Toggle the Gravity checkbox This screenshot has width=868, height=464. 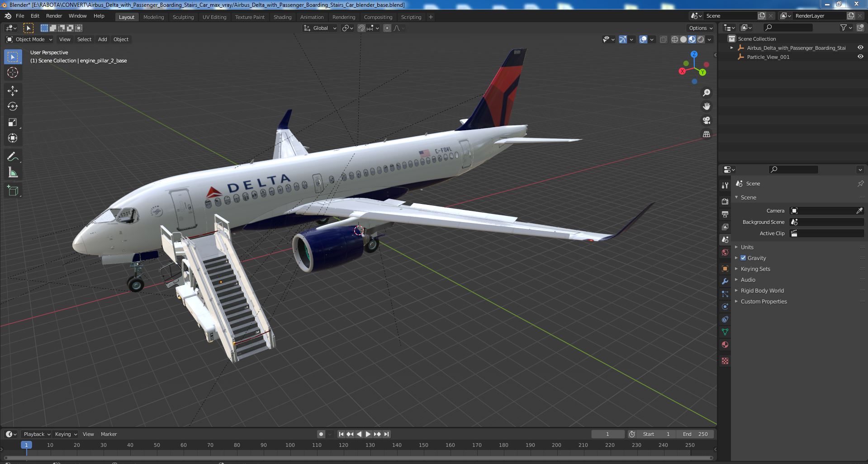click(x=743, y=258)
